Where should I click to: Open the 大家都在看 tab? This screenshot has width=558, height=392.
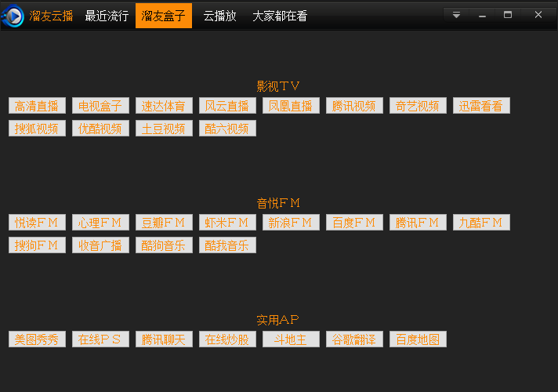pyautogui.click(x=280, y=16)
